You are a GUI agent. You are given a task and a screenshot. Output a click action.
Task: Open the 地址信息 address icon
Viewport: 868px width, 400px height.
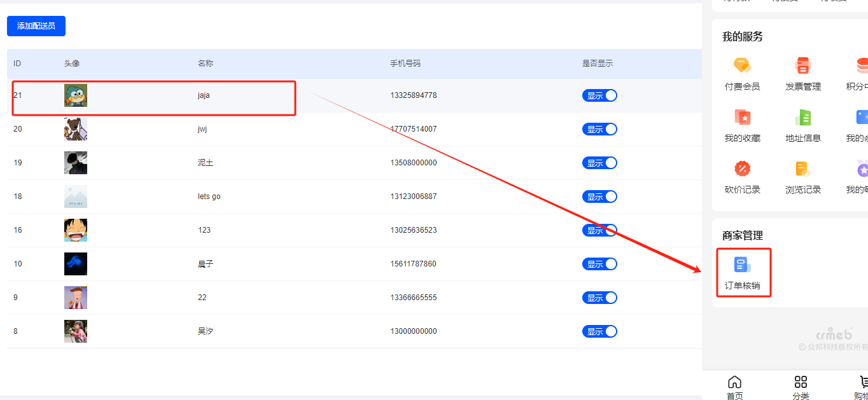coord(803,117)
